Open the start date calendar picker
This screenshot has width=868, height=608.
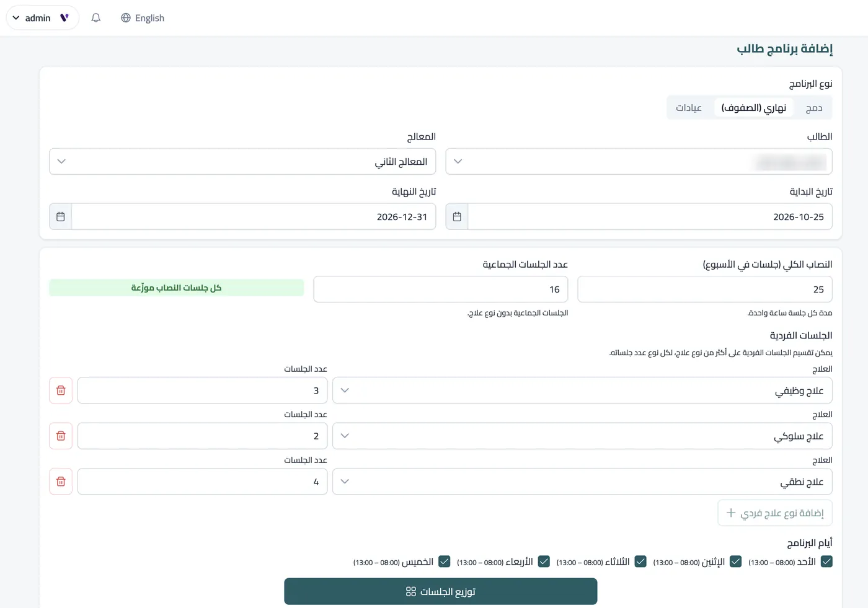(x=457, y=217)
